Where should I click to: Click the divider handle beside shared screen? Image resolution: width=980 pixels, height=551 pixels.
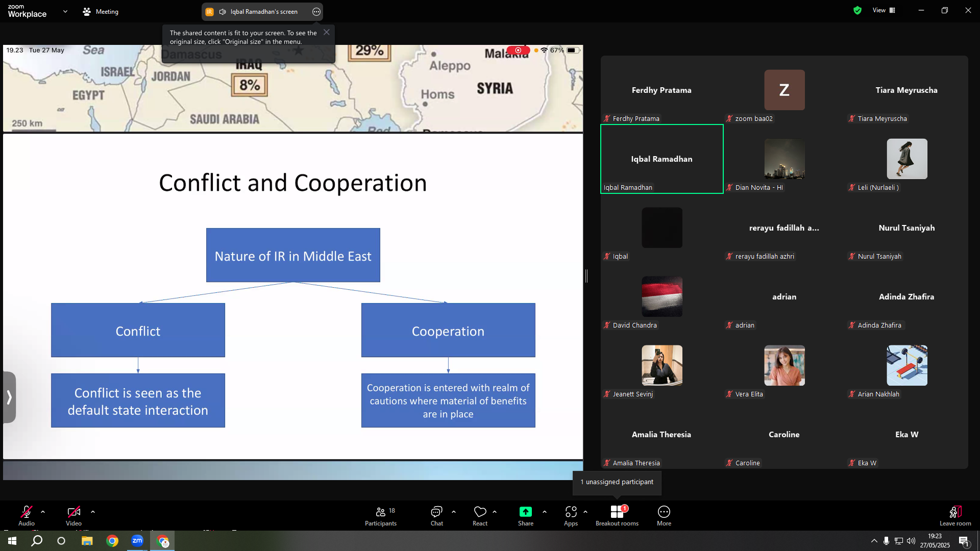coord(586,276)
